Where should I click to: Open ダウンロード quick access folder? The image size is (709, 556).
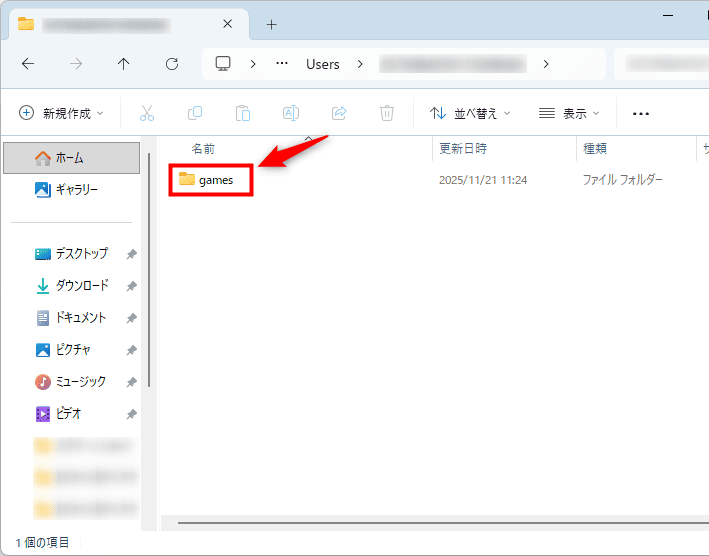tap(72, 286)
